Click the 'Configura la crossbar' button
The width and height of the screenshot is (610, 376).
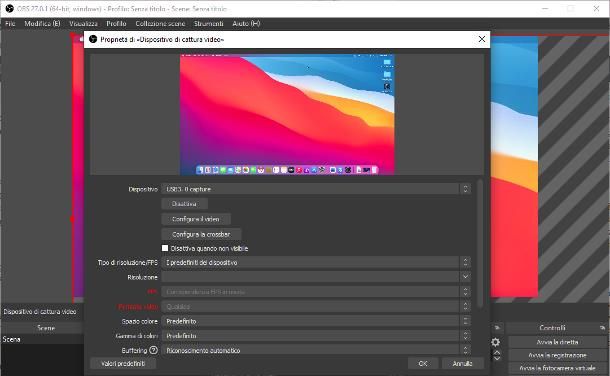201,234
